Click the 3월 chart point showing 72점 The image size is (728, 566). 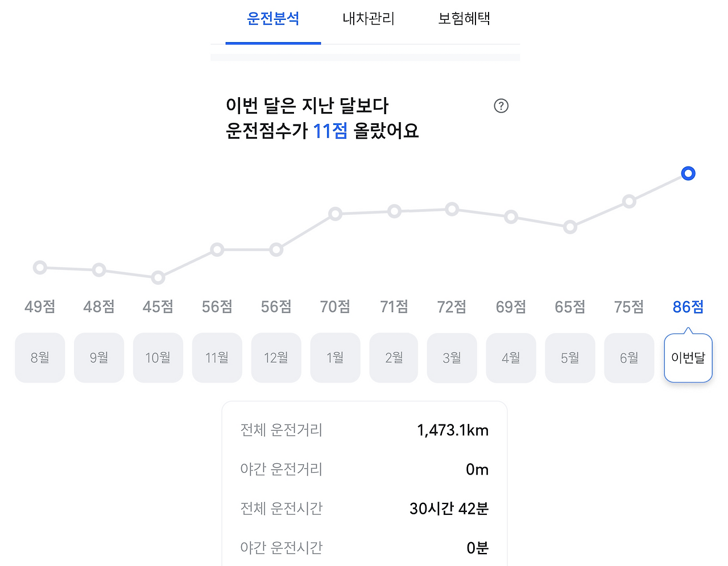point(452,209)
